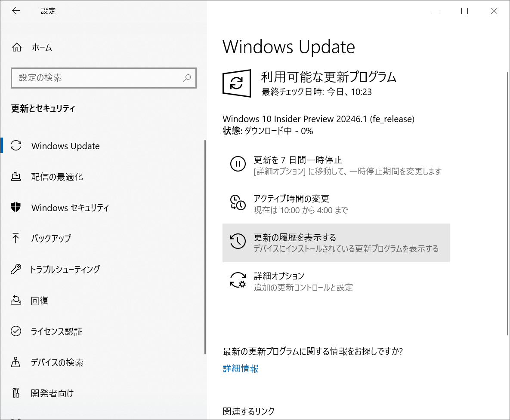Click the 関連するリンク heading

[x=248, y=411]
